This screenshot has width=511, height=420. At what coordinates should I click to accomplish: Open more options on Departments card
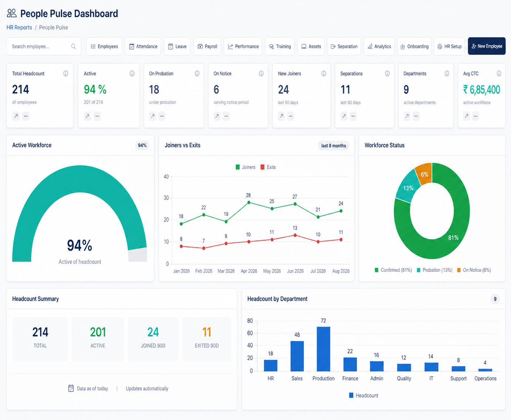point(416,116)
